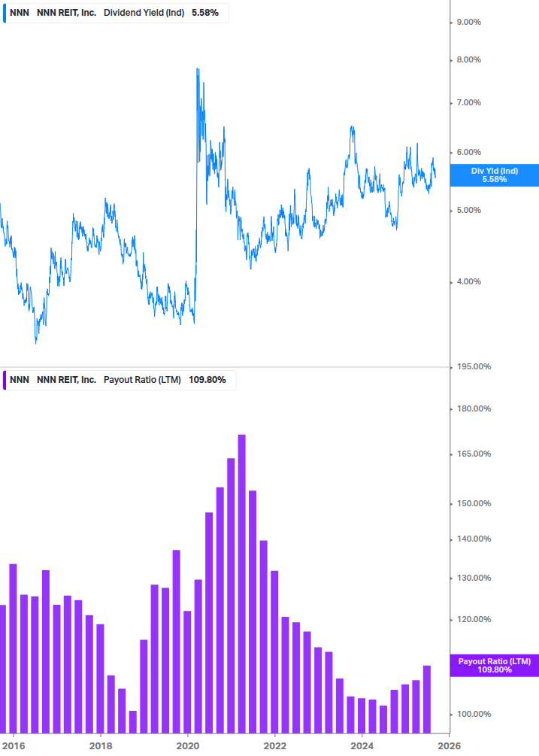Click the 195.00% payout axis label
Image resolution: width=539 pixels, height=756 pixels.
pos(474,367)
